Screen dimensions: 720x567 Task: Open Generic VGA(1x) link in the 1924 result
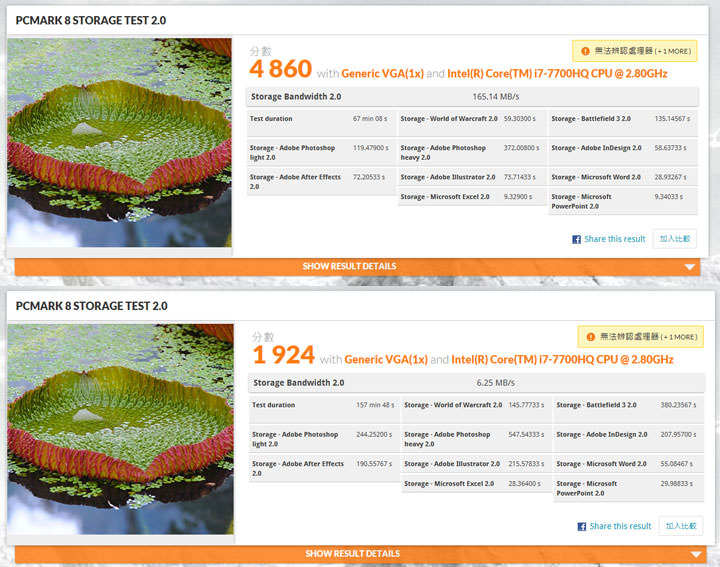pos(387,360)
